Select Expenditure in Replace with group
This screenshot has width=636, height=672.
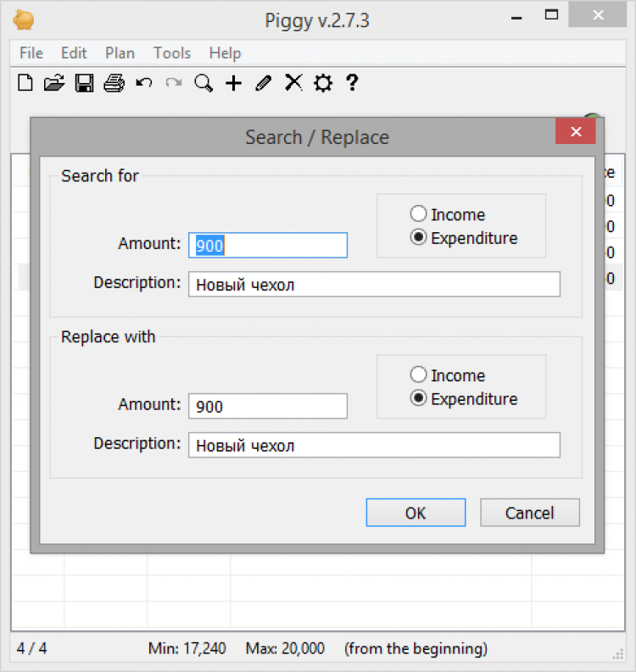[464, 398]
